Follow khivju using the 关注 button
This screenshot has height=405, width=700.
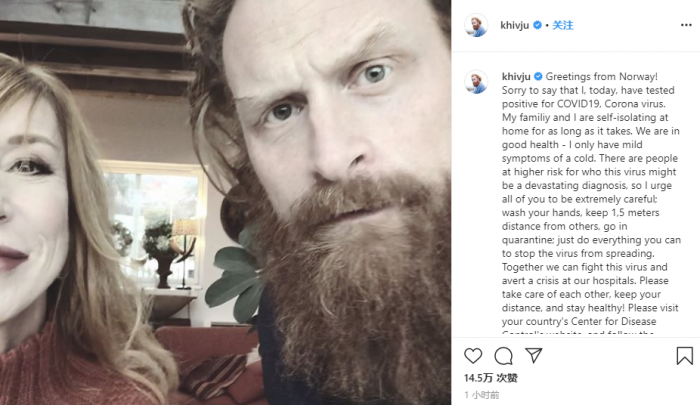pos(563,25)
